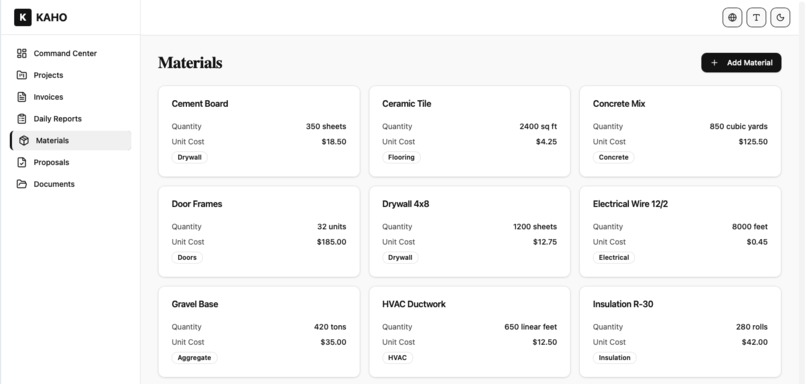Image resolution: width=806 pixels, height=384 pixels.
Task: Click Drywall tag on Cement Board card
Action: 190,157
